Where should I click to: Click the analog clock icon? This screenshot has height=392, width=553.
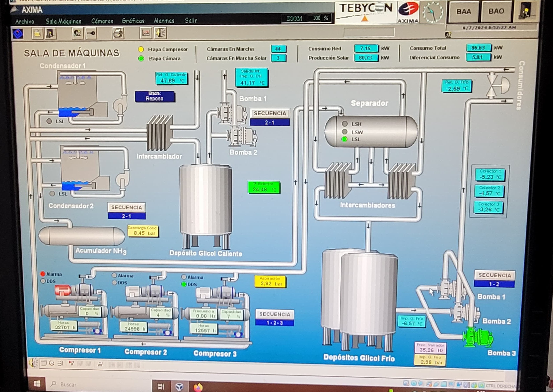433,12
